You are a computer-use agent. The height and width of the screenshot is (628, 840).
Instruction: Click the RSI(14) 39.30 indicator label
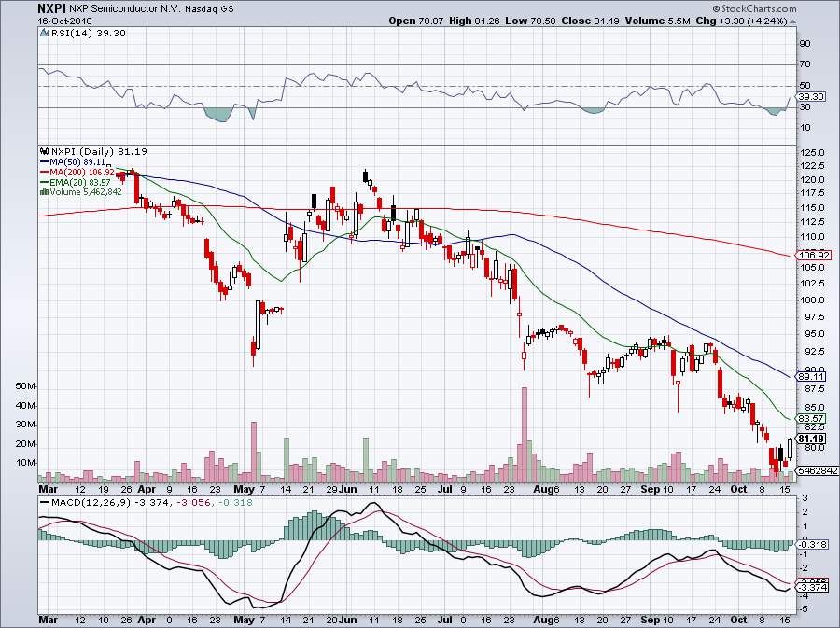[89, 34]
